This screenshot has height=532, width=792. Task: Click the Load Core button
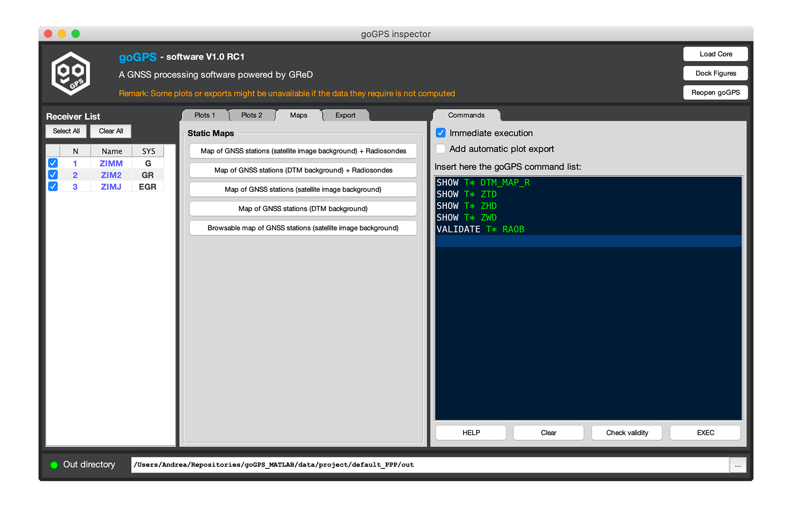(716, 54)
